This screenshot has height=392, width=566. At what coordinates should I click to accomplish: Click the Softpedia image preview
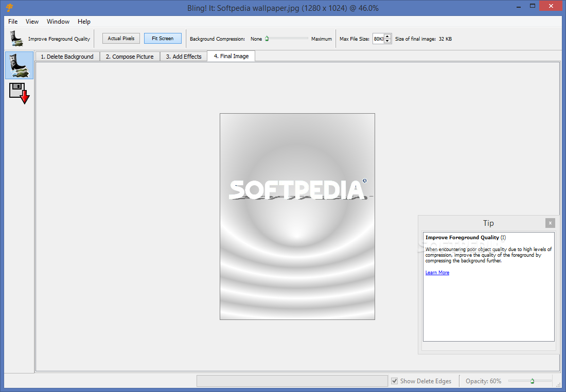point(297,217)
